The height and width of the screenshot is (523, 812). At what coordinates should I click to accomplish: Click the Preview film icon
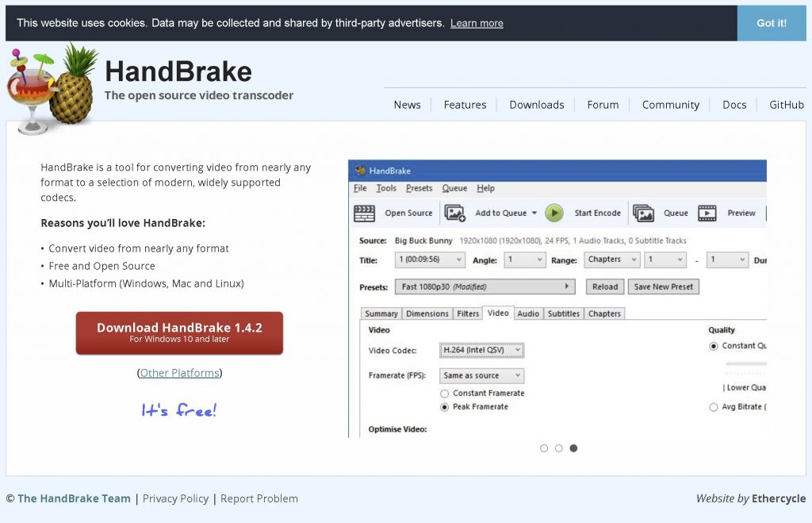coord(707,213)
